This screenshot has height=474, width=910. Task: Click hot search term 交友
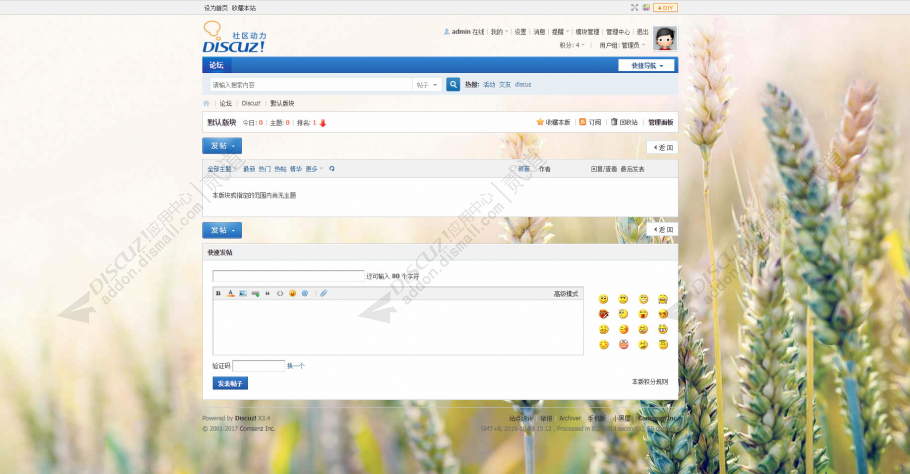pos(505,85)
